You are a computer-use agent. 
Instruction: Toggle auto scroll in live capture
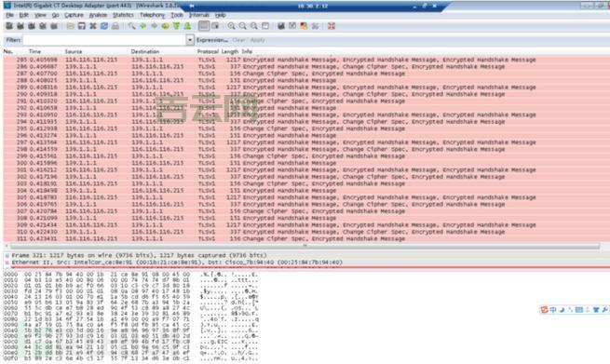215,26
